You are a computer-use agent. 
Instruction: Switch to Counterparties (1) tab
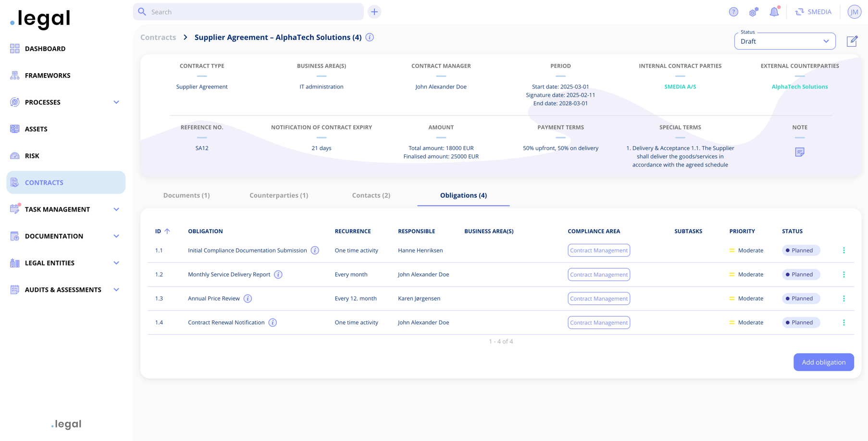click(279, 195)
